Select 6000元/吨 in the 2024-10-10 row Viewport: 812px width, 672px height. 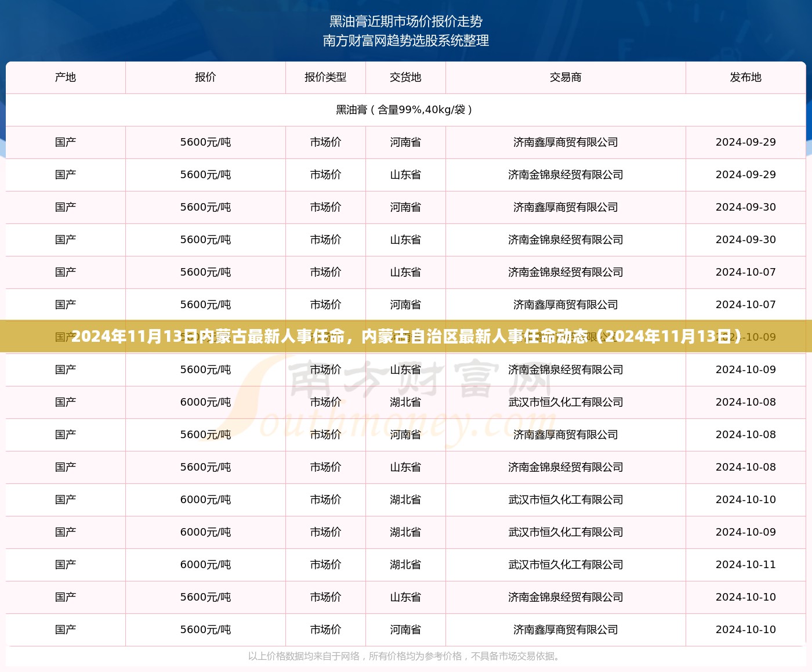[205, 500]
